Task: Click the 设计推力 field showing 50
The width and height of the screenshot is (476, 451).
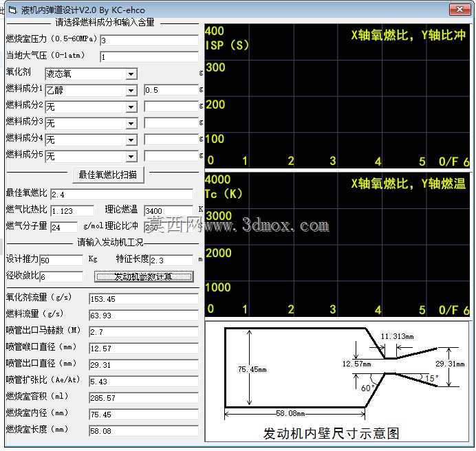Action: (x=61, y=260)
